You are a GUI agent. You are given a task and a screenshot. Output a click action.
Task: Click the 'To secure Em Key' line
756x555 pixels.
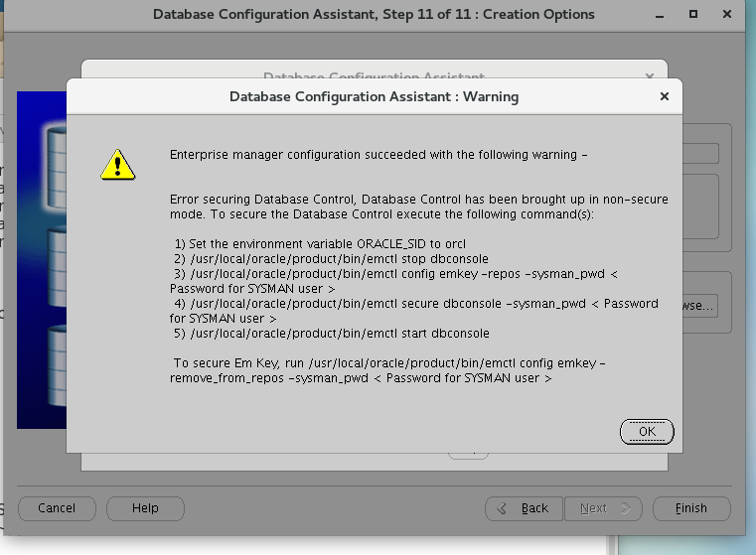(387, 370)
